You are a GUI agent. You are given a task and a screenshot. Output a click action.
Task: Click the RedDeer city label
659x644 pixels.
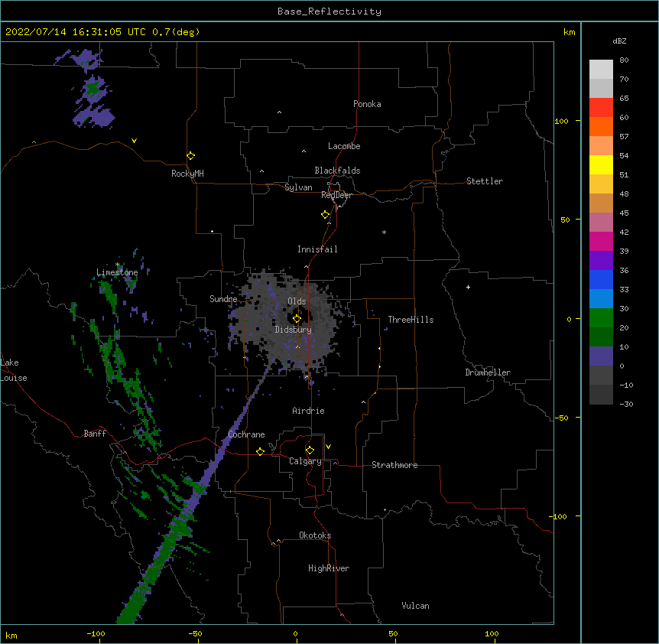(x=336, y=195)
